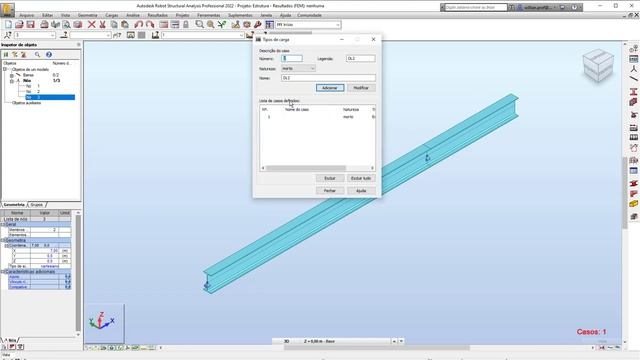Click the help question mark in Object Inspector
This screenshot has width=640, height=360.
49,54
